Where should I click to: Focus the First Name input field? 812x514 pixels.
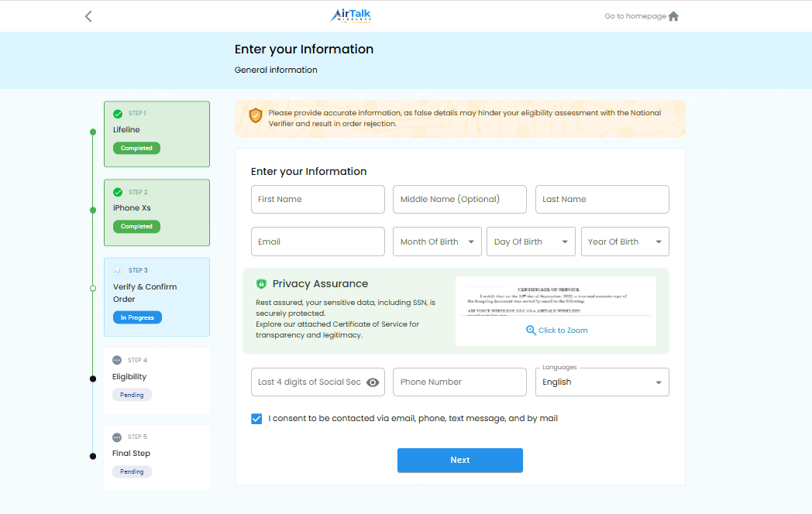point(318,199)
